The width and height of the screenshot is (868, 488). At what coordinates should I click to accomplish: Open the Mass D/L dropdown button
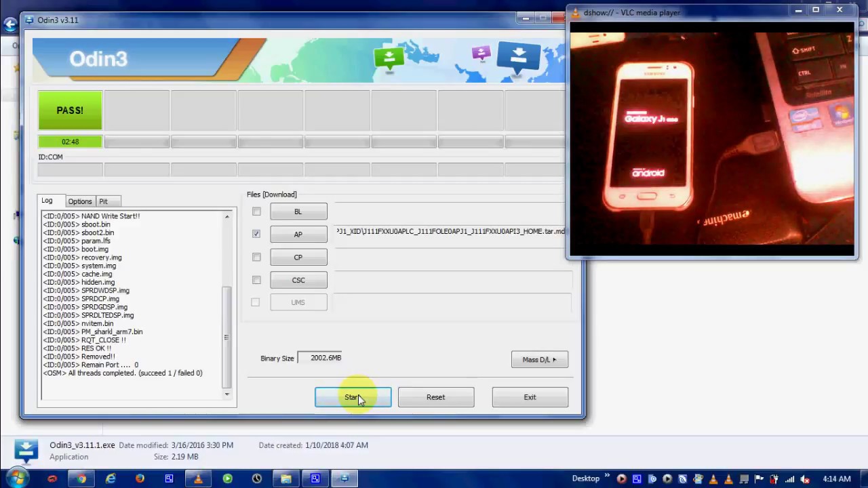pos(540,360)
